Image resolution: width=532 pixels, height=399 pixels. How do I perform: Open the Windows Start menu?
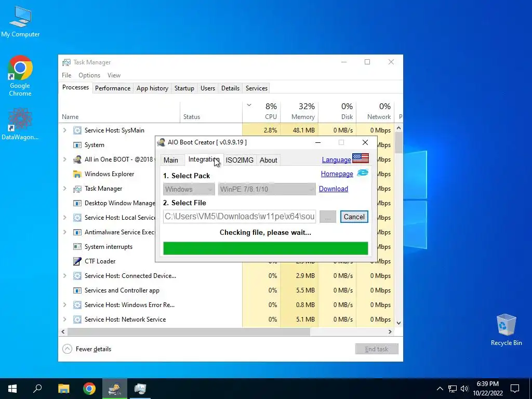(x=12, y=389)
